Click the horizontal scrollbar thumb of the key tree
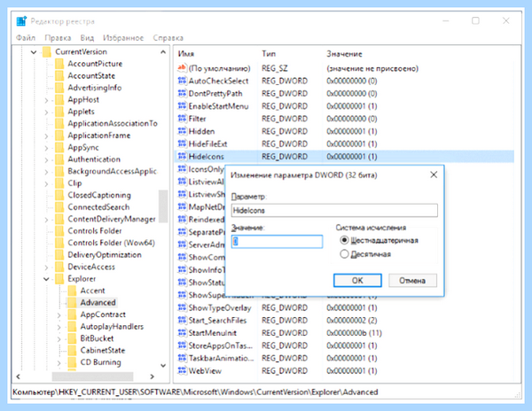The width and height of the screenshot is (532, 411). coord(92,376)
